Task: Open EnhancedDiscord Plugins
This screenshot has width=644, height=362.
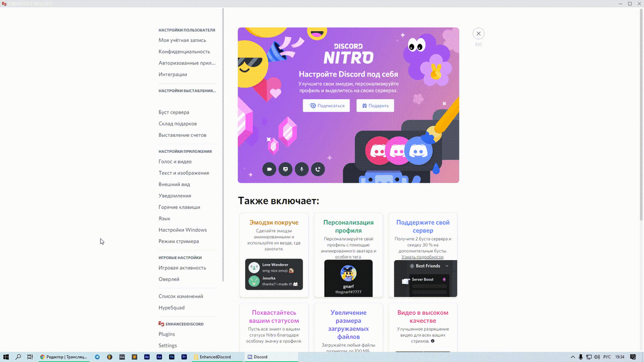Action: coord(167,334)
